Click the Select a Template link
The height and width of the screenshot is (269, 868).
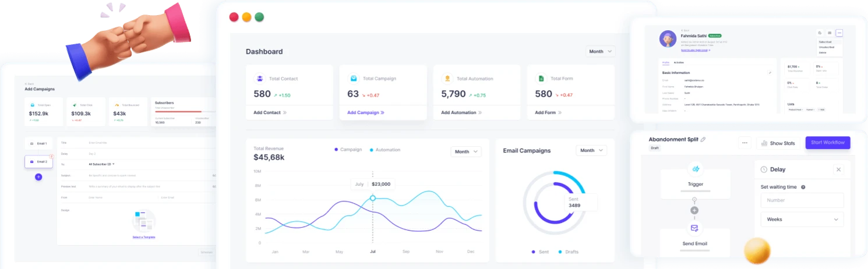click(144, 237)
